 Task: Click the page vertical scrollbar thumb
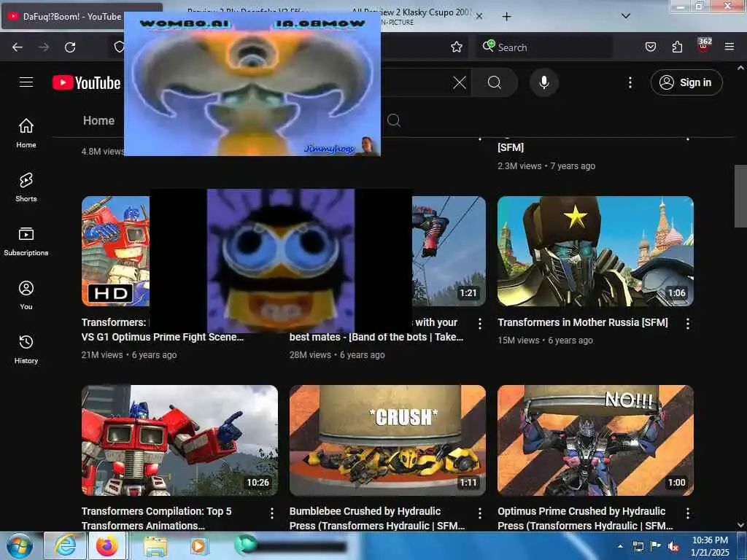(740, 196)
